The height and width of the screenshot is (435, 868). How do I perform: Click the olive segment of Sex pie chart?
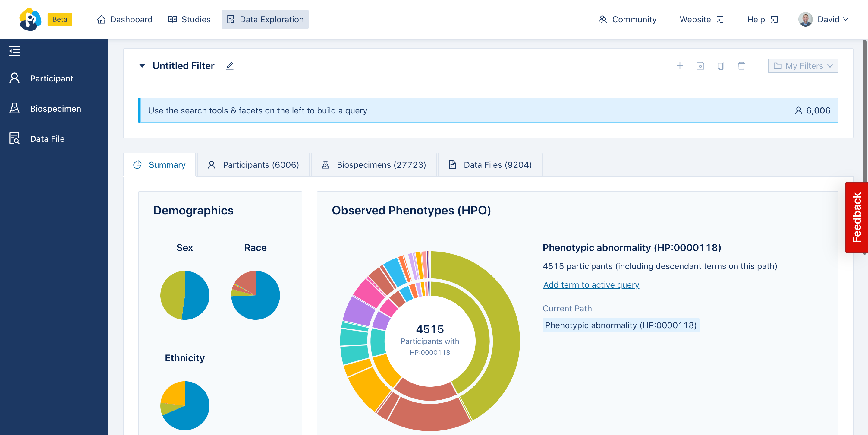(171, 295)
